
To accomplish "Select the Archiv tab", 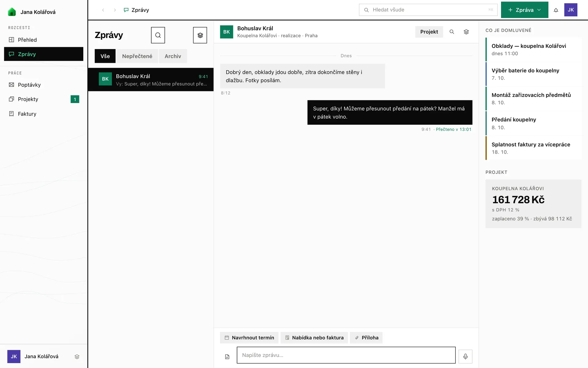I will [x=173, y=56].
